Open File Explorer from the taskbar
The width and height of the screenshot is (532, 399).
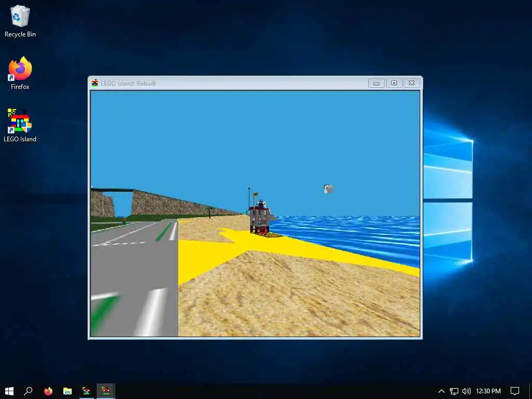tap(67, 391)
